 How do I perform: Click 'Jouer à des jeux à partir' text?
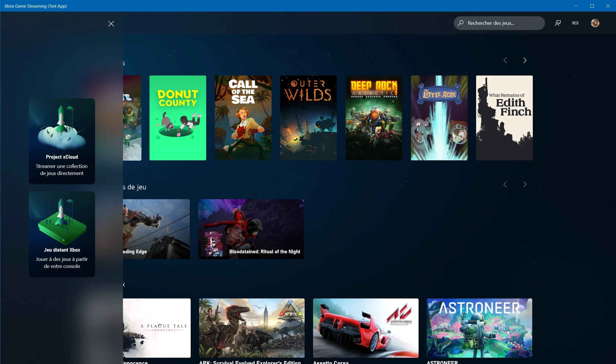(62, 259)
